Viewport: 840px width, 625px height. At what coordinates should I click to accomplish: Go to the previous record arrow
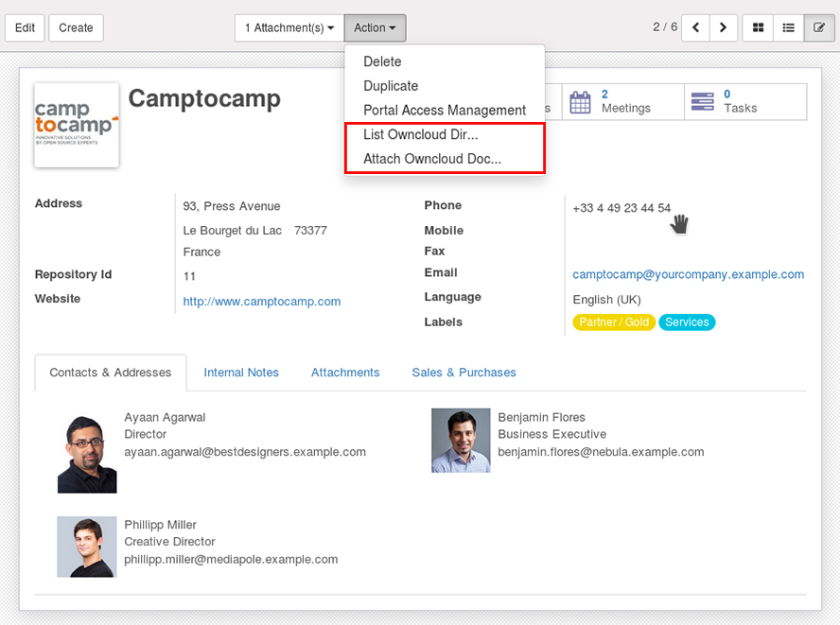695,27
